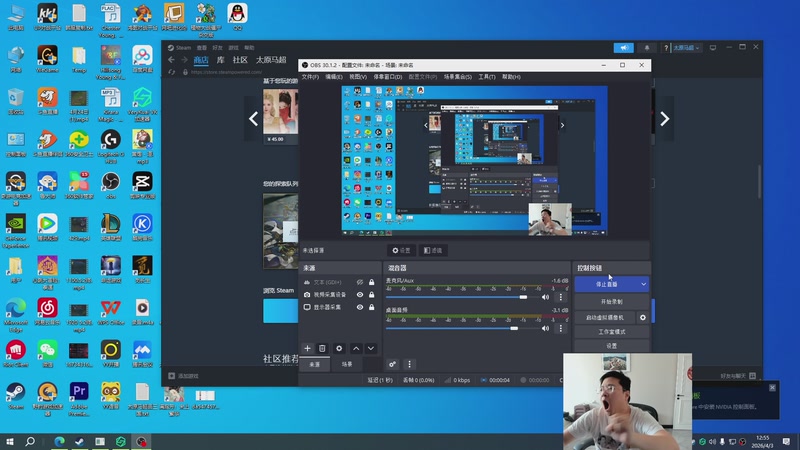Move selected source down with the down arrow
The width and height of the screenshot is (800, 450).
coord(371,348)
